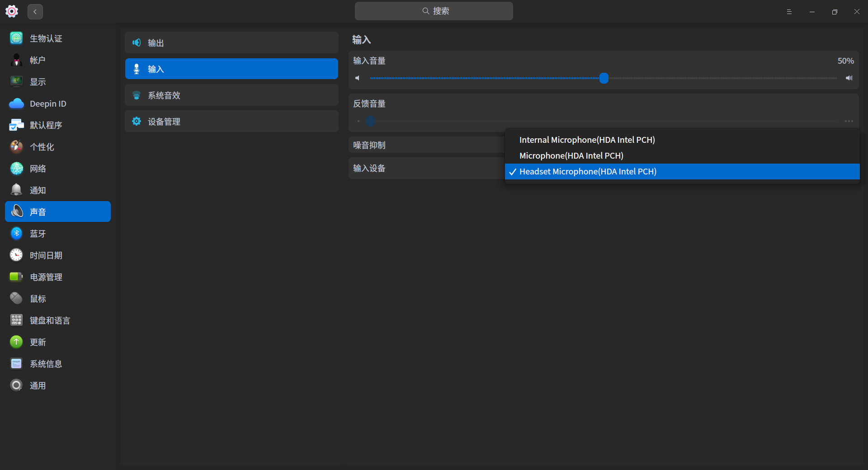This screenshot has width=868, height=470.
Task: Go to 网络 settings
Action: (x=58, y=169)
